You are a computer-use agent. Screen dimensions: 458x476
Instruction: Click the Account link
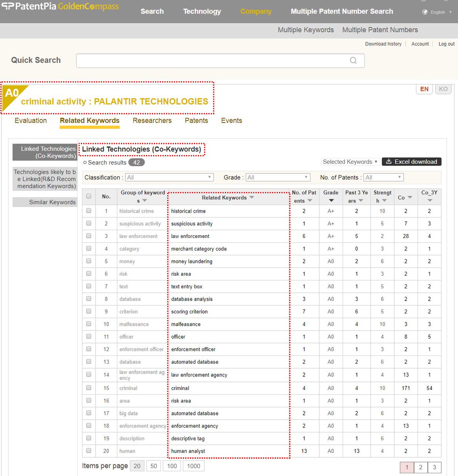pyautogui.click(x=420, y=44)
